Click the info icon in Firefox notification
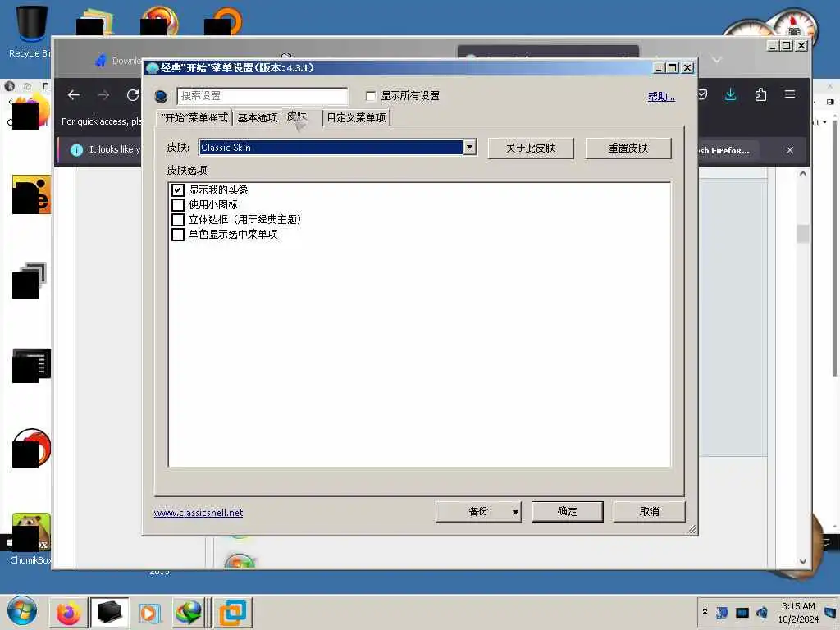This screenshot has width=840, height=630. [x=76, y=150]
